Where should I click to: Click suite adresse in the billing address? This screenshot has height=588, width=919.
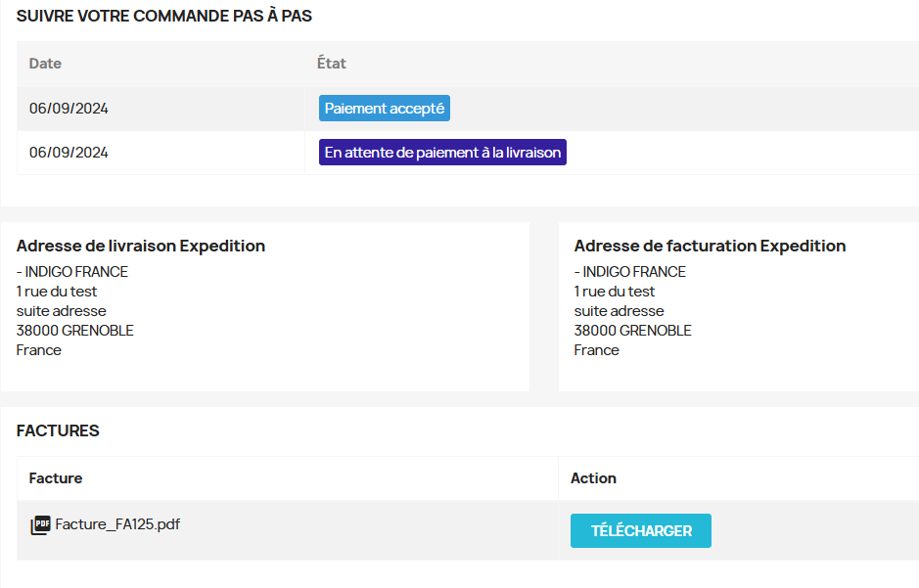pos(619,311)
